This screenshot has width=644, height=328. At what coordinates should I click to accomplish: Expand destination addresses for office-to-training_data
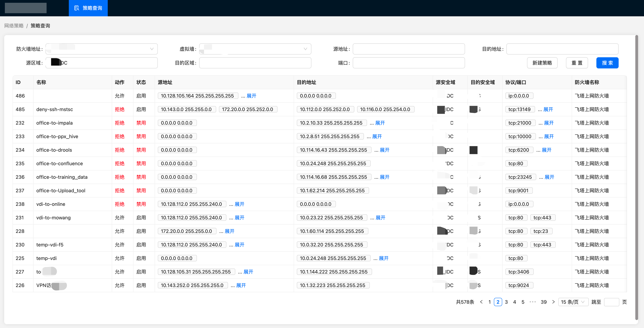[384, 177]
